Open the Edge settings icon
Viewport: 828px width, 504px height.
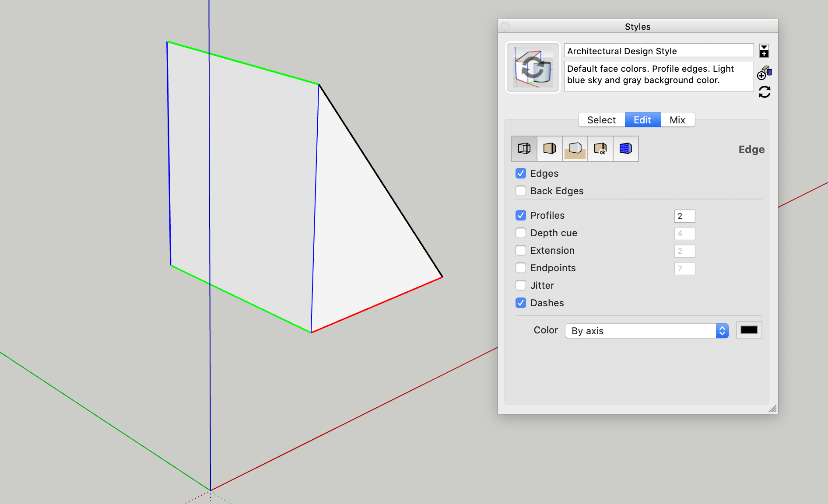524,149
